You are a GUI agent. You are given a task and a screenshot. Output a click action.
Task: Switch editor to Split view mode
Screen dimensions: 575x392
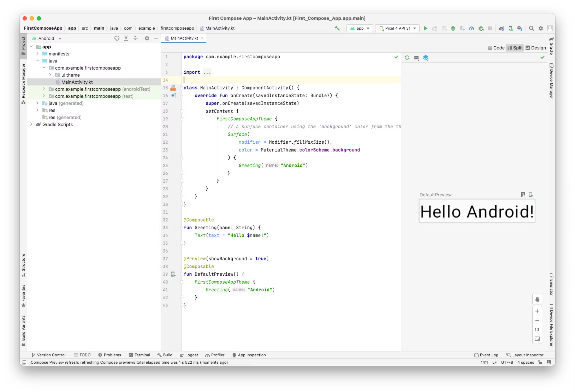515,48
